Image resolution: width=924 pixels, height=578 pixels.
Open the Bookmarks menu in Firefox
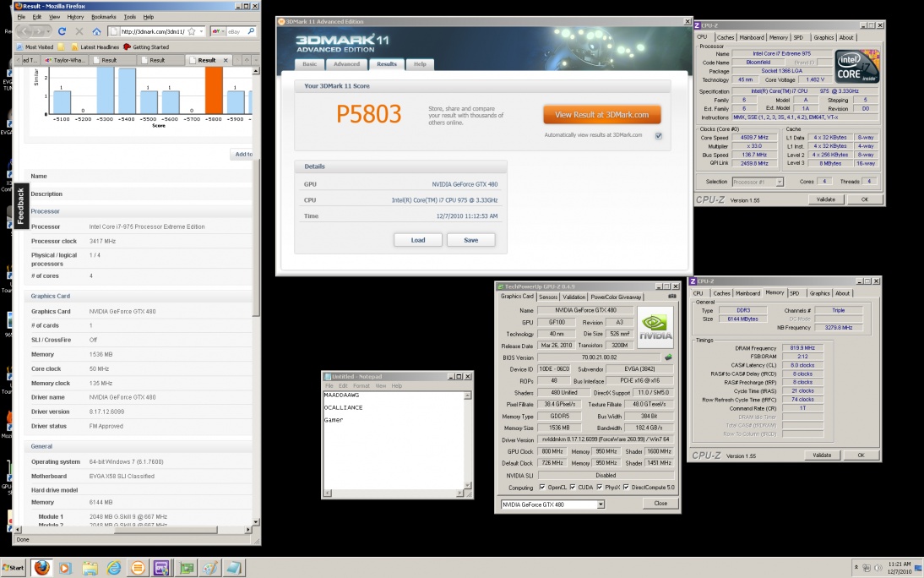click(x=103, y=17)
